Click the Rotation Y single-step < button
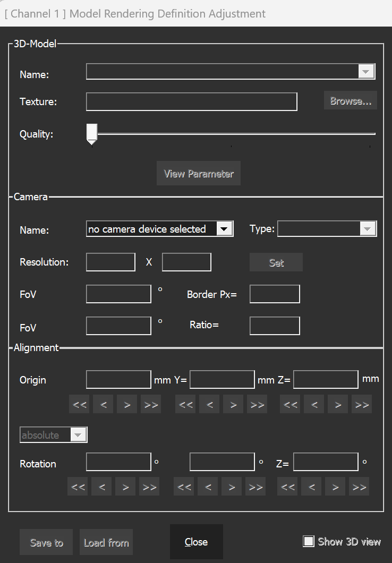392x563 pixels. point(208,487)
